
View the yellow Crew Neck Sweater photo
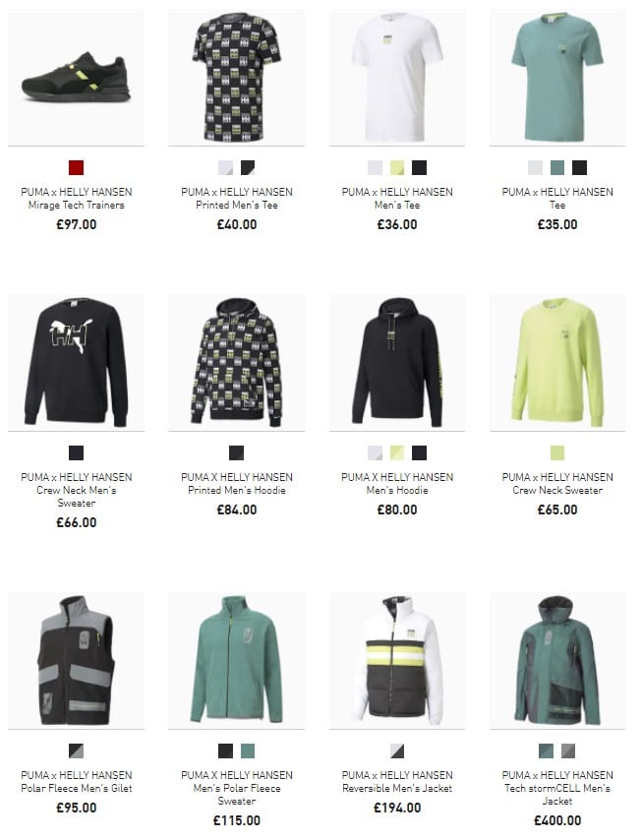557,362
